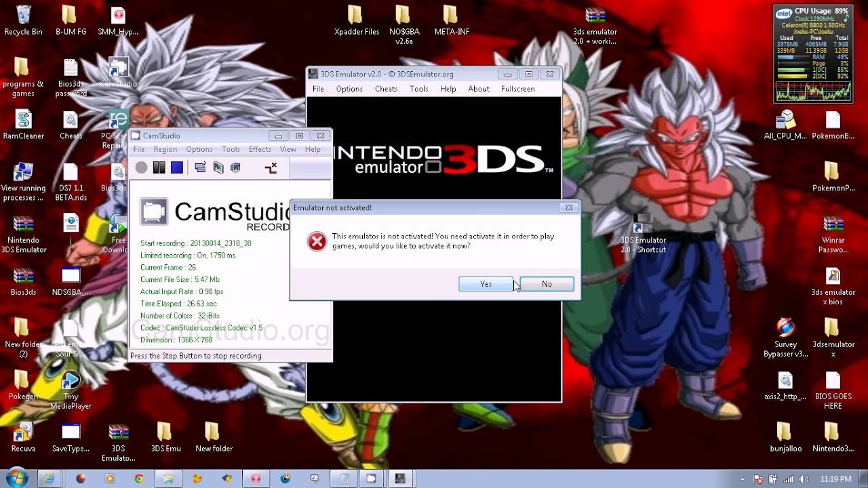Image resolution: width=868 pixels, height=488 pixels.
Task: Open Windows Explorer from taskbar
Action: click(167, 479)
